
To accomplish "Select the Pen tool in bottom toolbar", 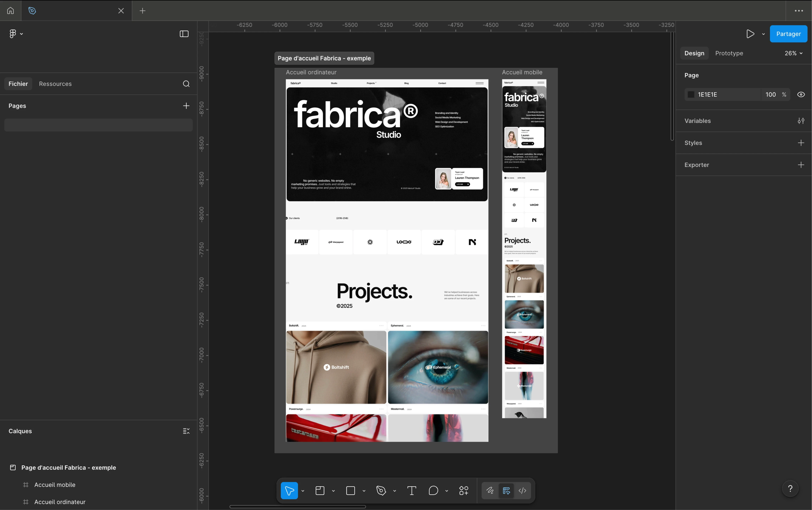I will (x=381, y=491).
